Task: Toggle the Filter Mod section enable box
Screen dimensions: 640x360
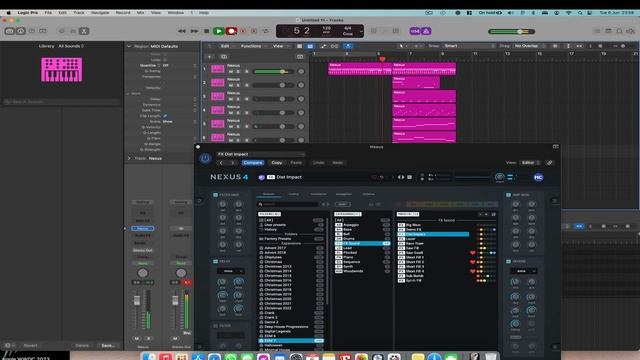Action: click(x=216, y=195)
